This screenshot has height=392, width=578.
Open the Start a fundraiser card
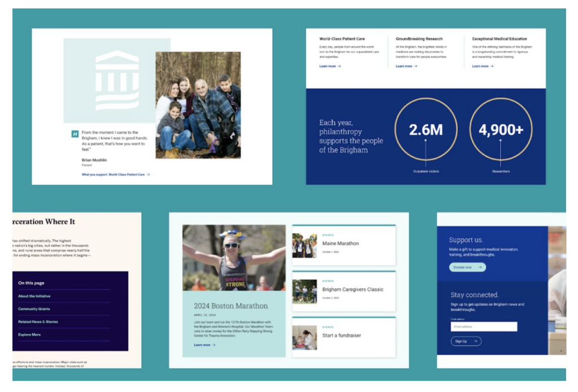[344, 337]
